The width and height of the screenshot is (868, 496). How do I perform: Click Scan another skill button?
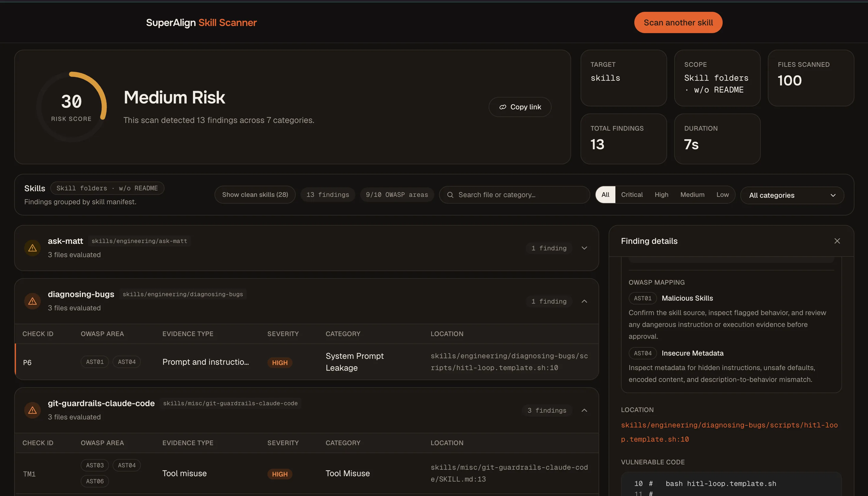[678, 22]
